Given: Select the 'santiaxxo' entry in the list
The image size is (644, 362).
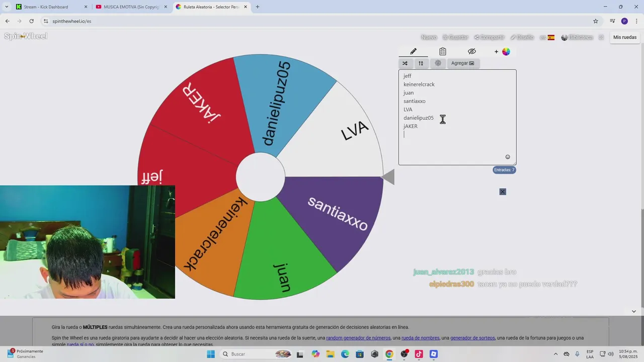Looking at the screenshot, I should click(415, 101).
